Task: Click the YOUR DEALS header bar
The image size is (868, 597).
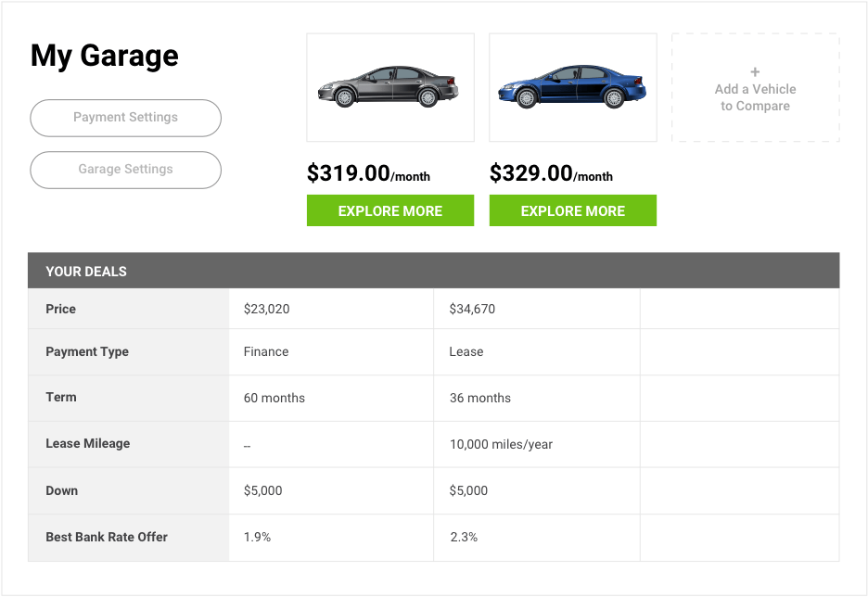Action: [x=433, y=271]
